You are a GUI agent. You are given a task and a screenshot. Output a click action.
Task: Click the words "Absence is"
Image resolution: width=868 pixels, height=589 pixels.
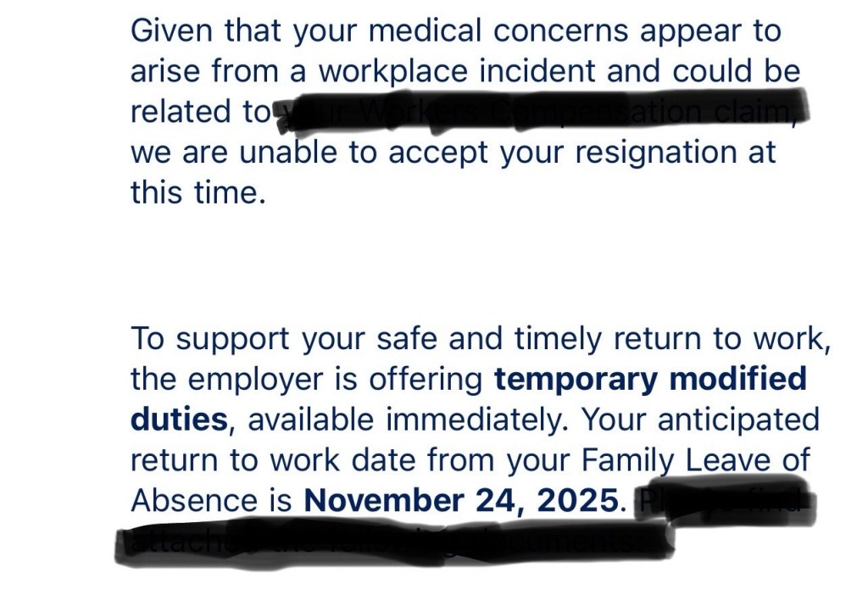coord(211,500)
